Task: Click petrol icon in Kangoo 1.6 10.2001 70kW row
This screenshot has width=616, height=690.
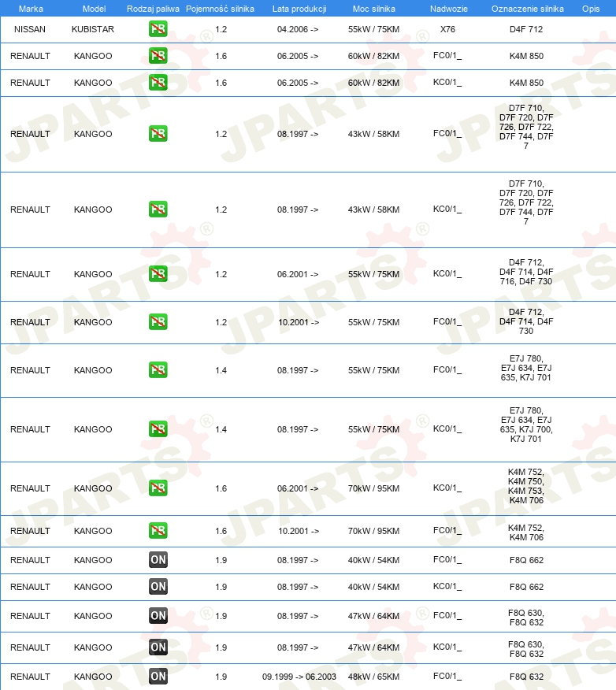Action: point(158,530)
